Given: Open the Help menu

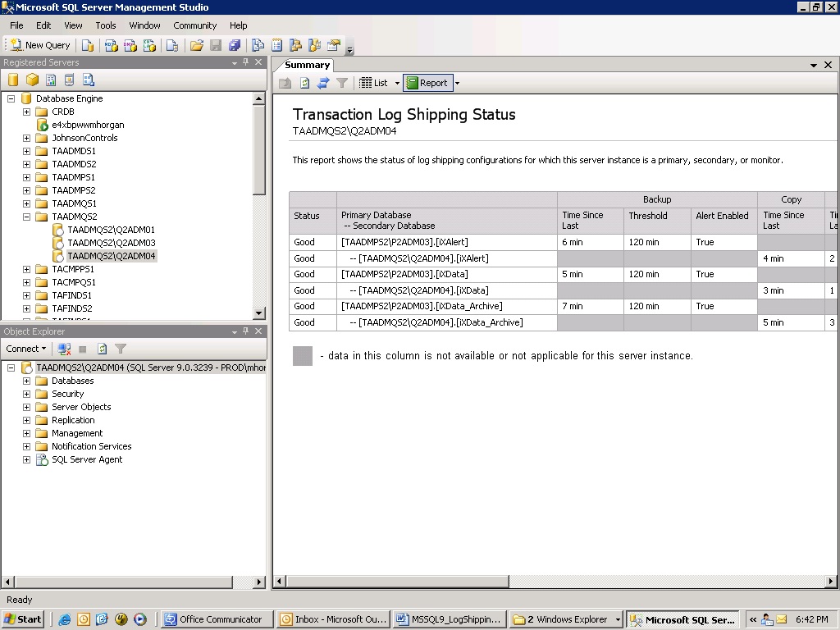Looking at the screenshot, I should coord(239,25).
